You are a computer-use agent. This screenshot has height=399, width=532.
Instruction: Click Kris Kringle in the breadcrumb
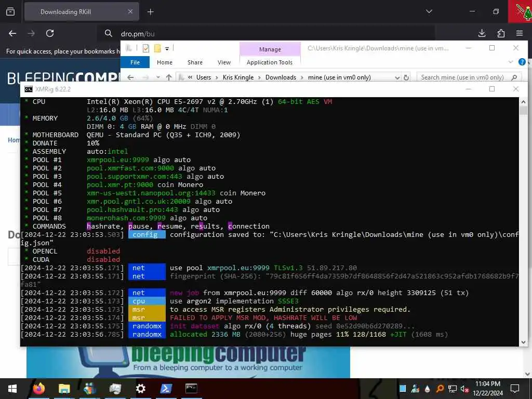pos(238,77)
